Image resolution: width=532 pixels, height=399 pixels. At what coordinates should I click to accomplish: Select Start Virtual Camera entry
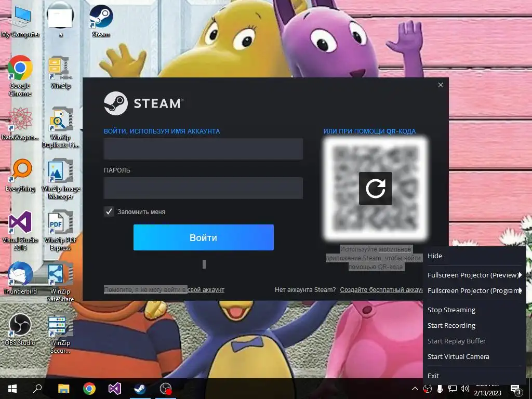[474, 356]
